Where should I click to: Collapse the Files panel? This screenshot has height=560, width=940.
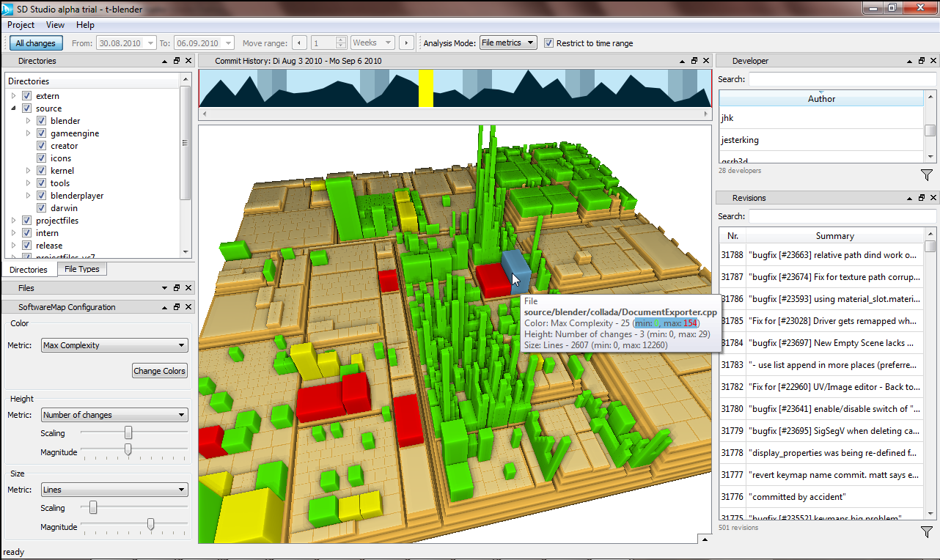click(x=165, y=288)
